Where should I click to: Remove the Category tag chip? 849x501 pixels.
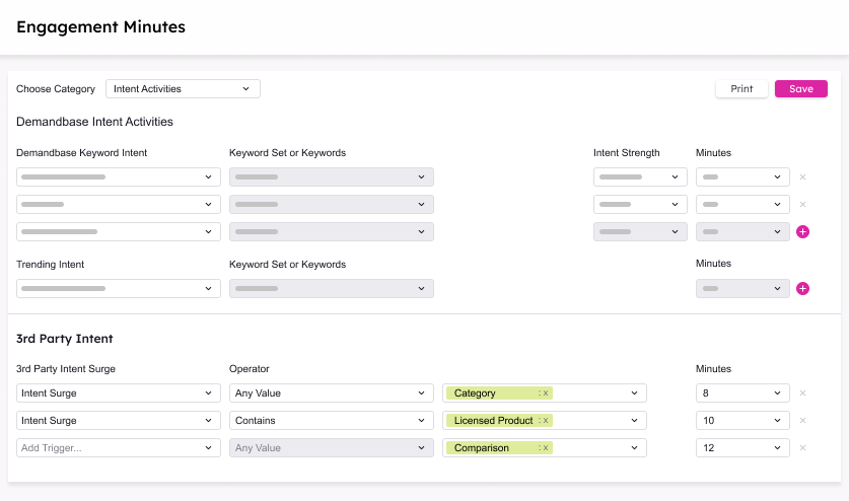(545, 393)
